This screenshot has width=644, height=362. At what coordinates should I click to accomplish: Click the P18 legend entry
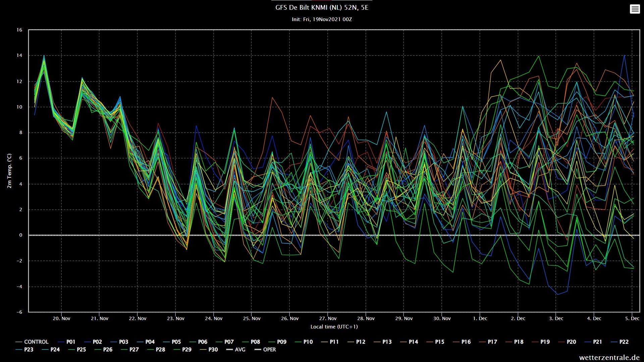[x=515, y=342]
